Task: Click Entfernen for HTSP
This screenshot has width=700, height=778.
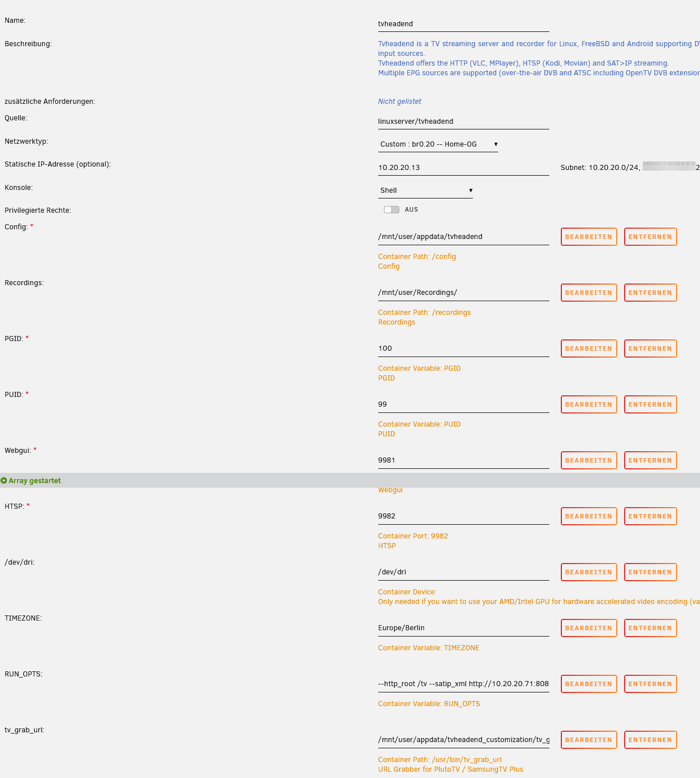Action: pos(650,516)
